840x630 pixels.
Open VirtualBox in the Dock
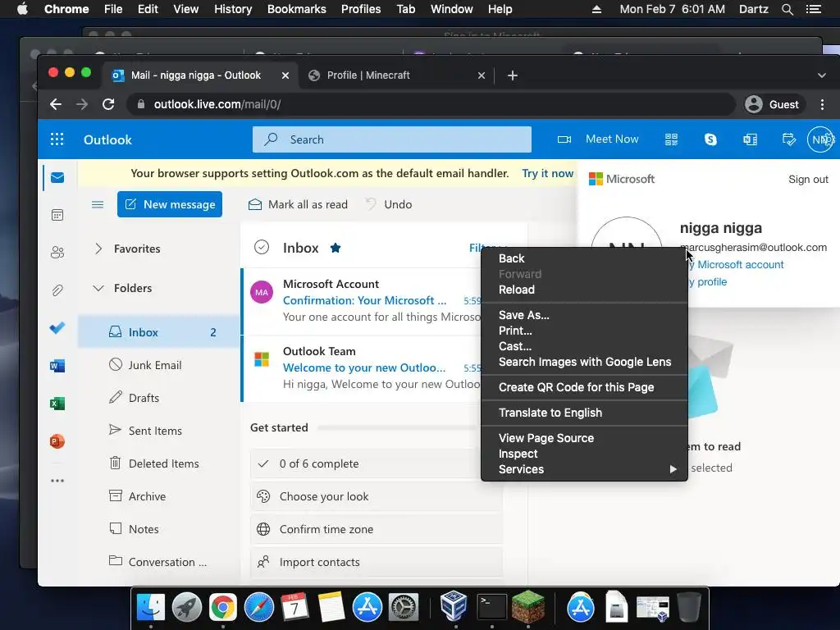454,606
